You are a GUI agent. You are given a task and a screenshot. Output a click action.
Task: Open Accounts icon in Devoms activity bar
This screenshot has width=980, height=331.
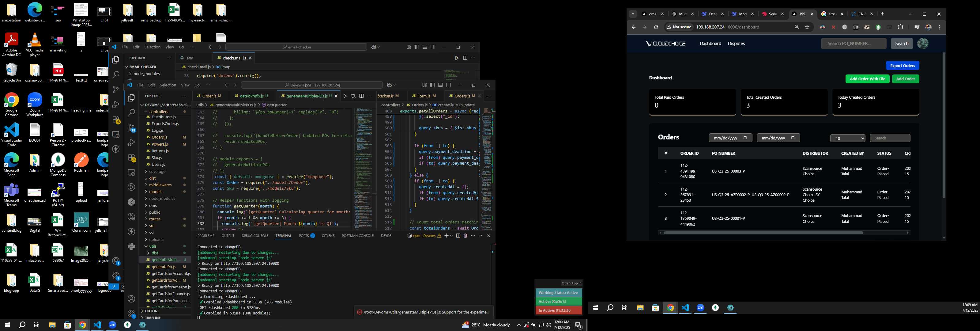[x=131, y=299]
